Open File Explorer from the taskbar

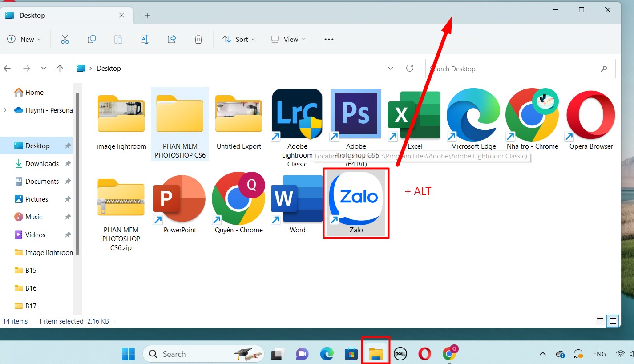click(x=375, y=354)
